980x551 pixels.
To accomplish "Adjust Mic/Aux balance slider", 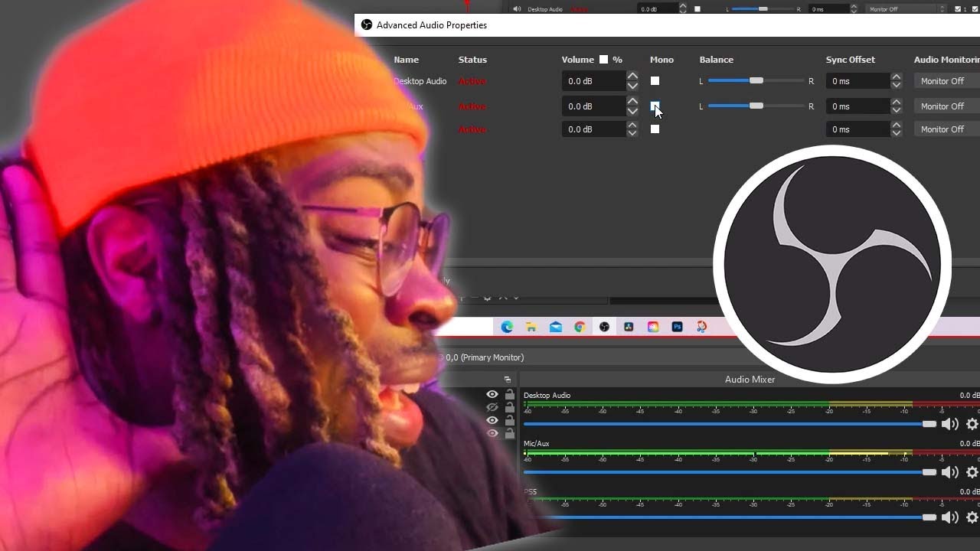I will click(756, 106).
